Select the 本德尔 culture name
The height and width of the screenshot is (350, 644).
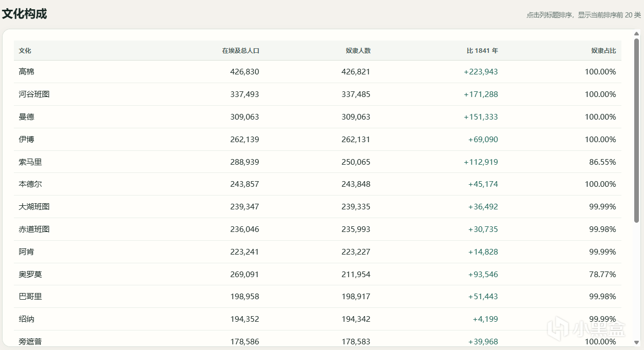tap(30, 184)
